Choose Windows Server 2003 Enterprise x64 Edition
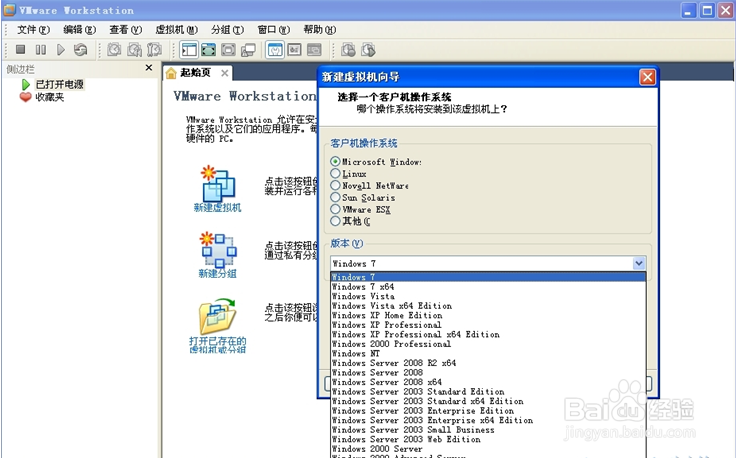736x458 pixels. pyautogui.click(x=488, y=420)
